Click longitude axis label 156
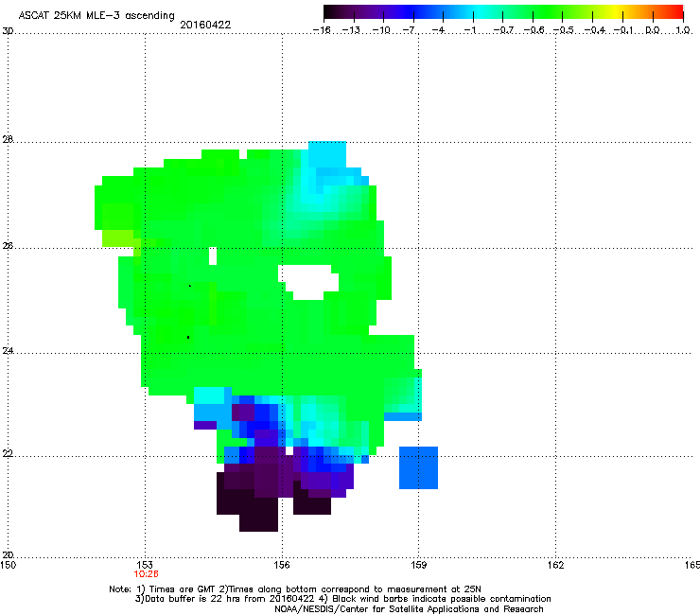The image size is (700, 615). point(282,565)
